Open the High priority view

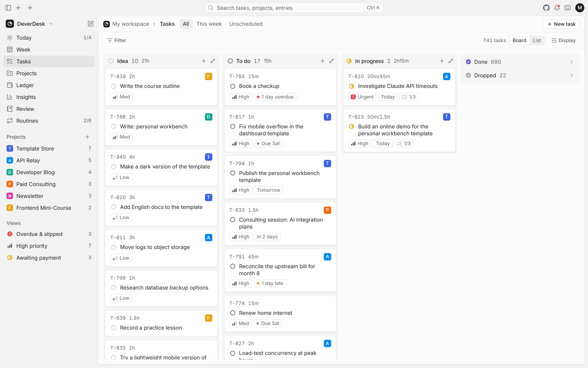tap(49, 246)
